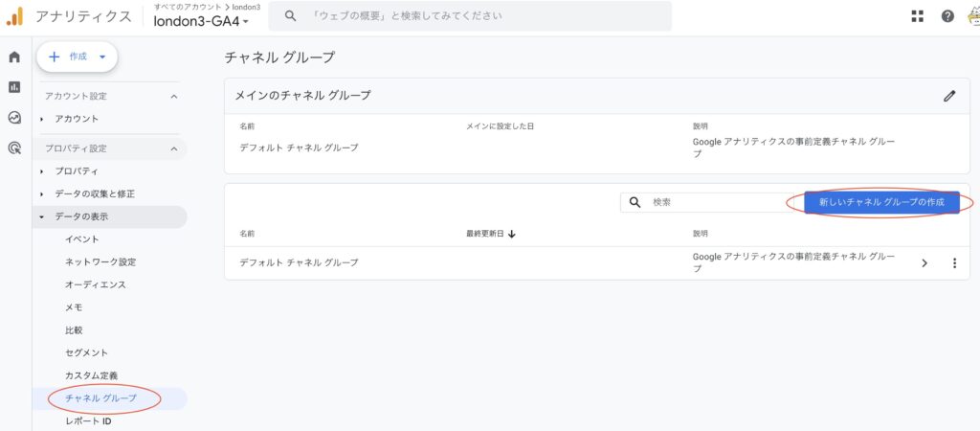Open Reports bar chart icon in sidebar
980x431 pixels.
[x=14, y=87]
